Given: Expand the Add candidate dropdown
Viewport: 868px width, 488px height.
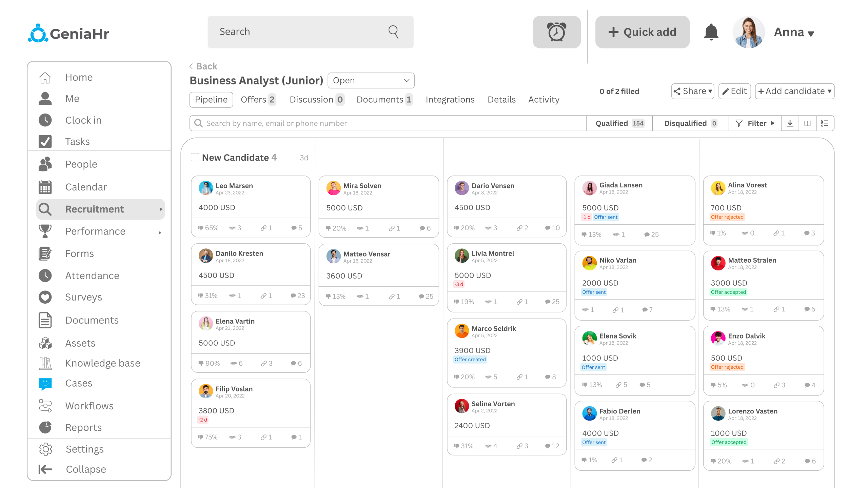Looking at the screenshot, I should [x=794, y=91].
